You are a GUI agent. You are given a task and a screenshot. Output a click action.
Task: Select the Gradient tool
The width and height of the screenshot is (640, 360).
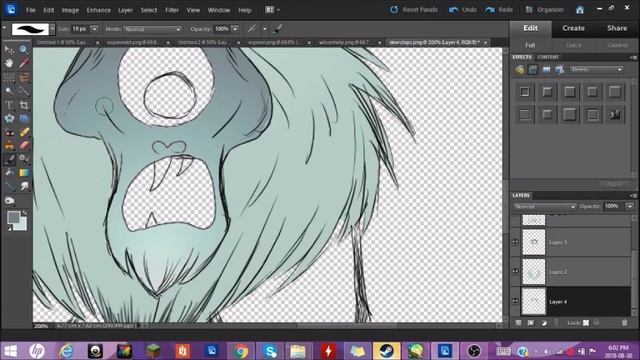pyautogui.click(x=24, y=173)
